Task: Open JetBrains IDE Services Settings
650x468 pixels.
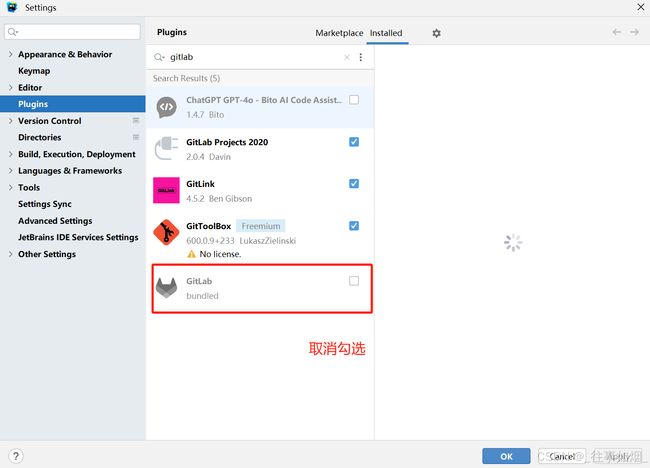Action: 78,237
